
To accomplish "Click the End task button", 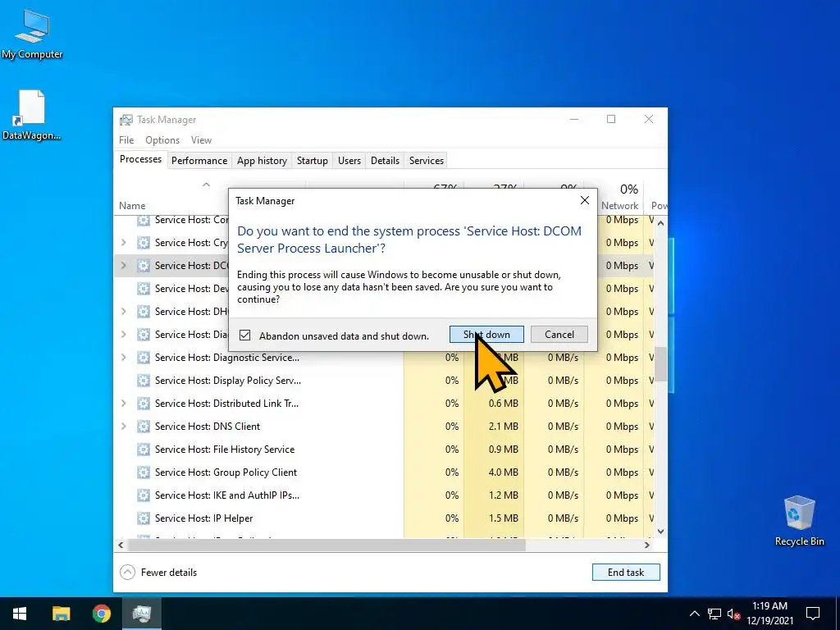I will [626, 572].
